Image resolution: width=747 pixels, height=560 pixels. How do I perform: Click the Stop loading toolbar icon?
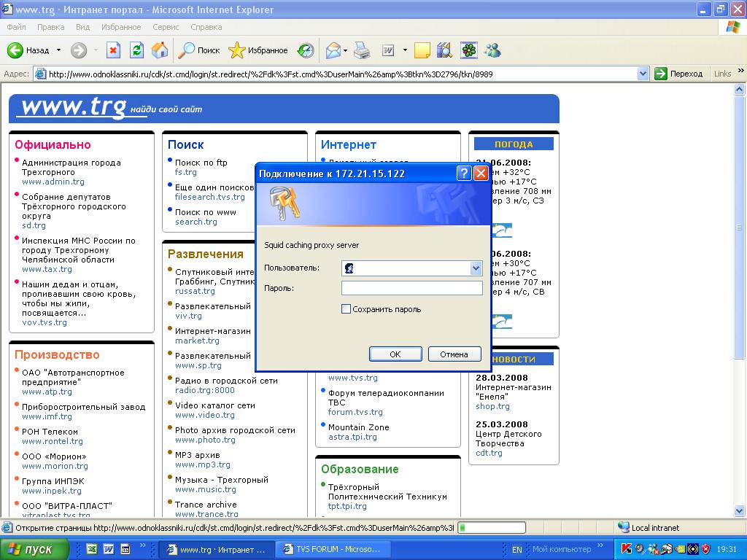pyautogui.click(x=113, y=50)
